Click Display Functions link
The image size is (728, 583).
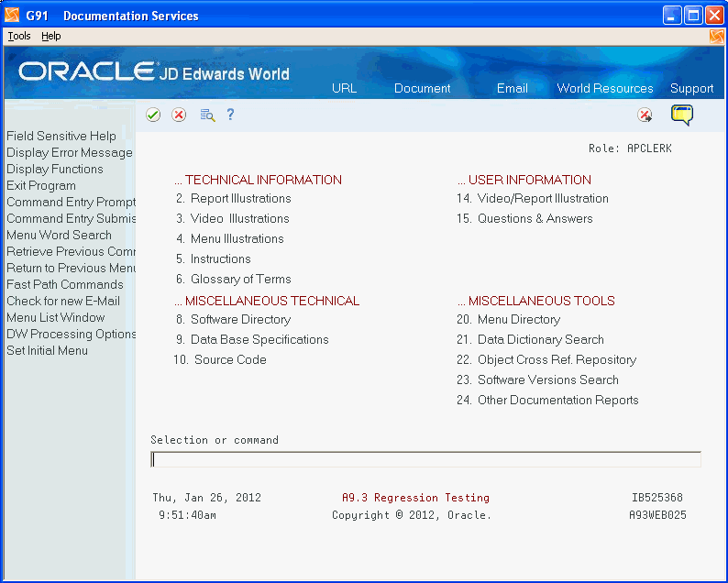pos(55,169)
